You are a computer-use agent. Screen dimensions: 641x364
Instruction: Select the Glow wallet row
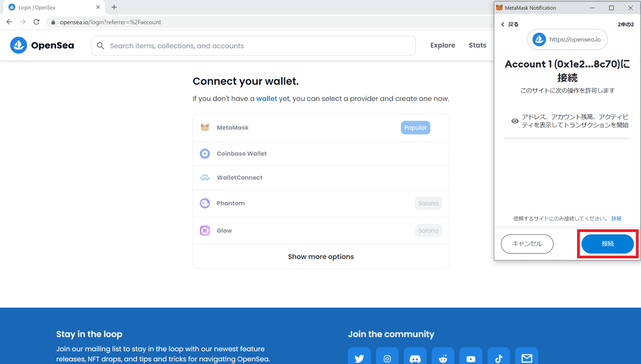(x=321, y=231)
